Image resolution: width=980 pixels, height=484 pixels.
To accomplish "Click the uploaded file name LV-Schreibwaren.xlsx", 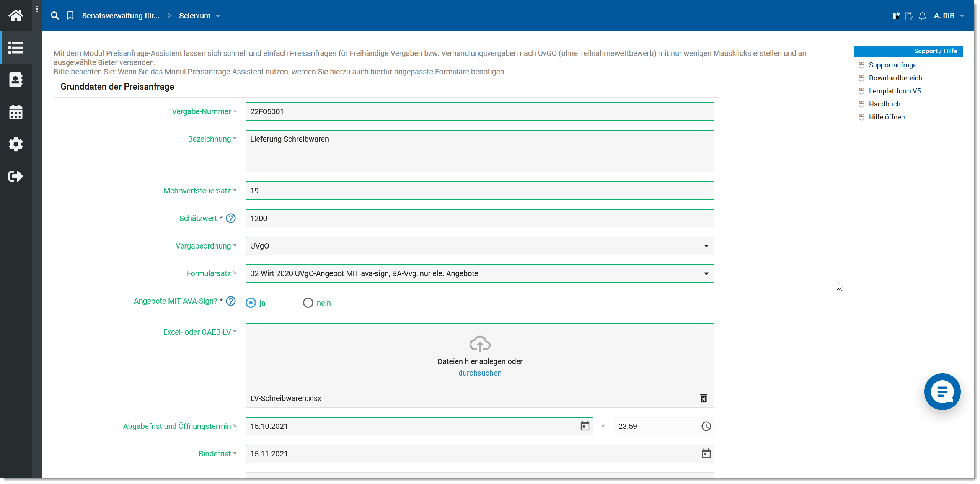I will 286,398.
